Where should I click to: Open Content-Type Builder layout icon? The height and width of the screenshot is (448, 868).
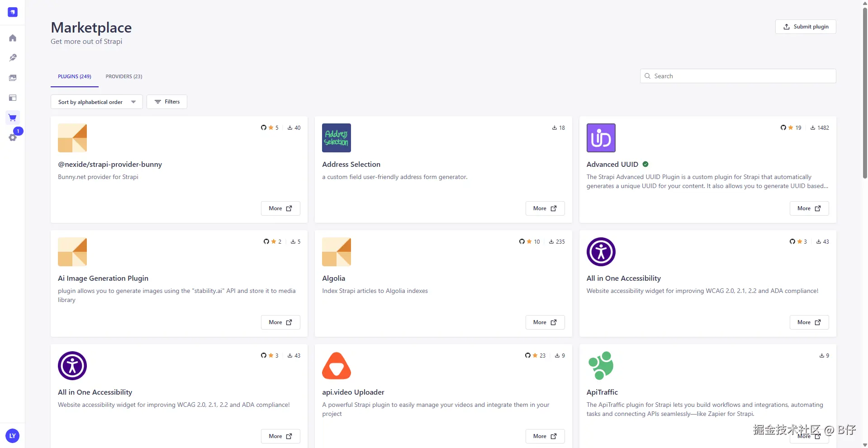point(13,98)
